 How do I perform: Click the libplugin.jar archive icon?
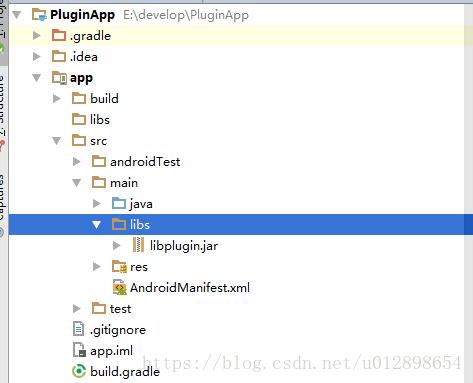pos(138,245)
